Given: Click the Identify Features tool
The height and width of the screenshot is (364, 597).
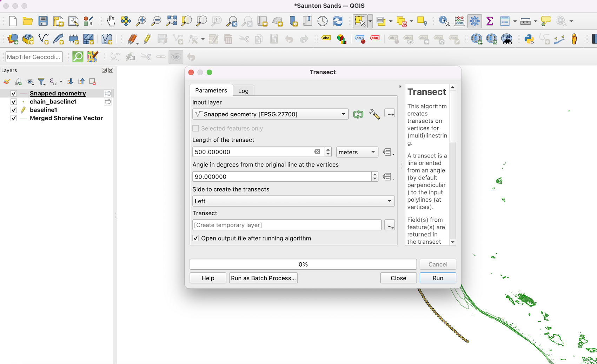Looking at the screenshot, I should [x=444, y=21].
